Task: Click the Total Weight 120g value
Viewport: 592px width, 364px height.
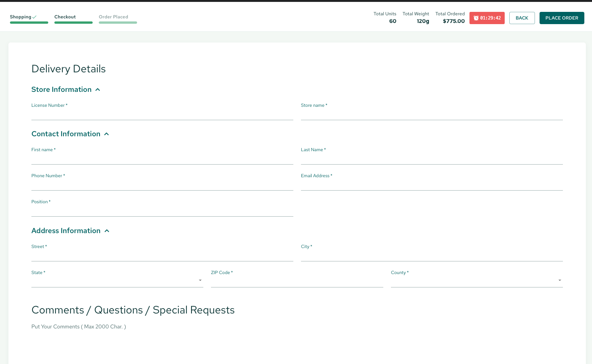Action: [423, 21]
